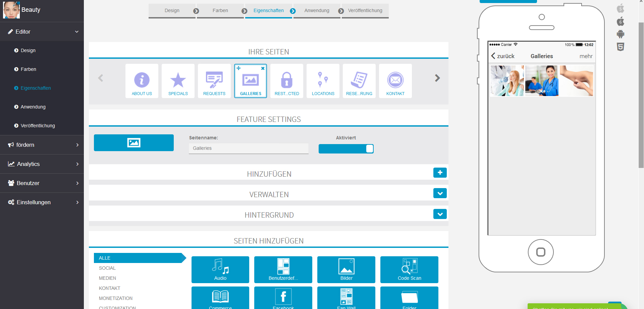The height and width of the screenshot is (309, 644).
Task: Expand the Hinzufügen section with plus
Action: 440,173
